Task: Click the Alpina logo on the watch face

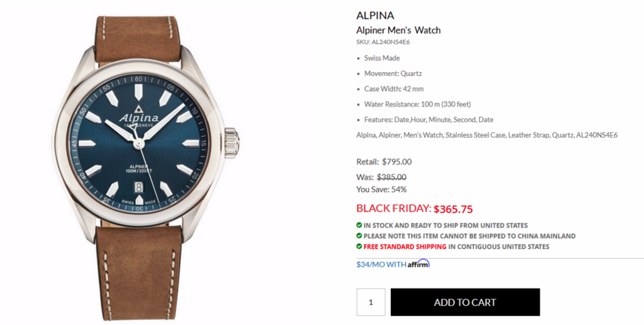Action: (x=138, y=117)
